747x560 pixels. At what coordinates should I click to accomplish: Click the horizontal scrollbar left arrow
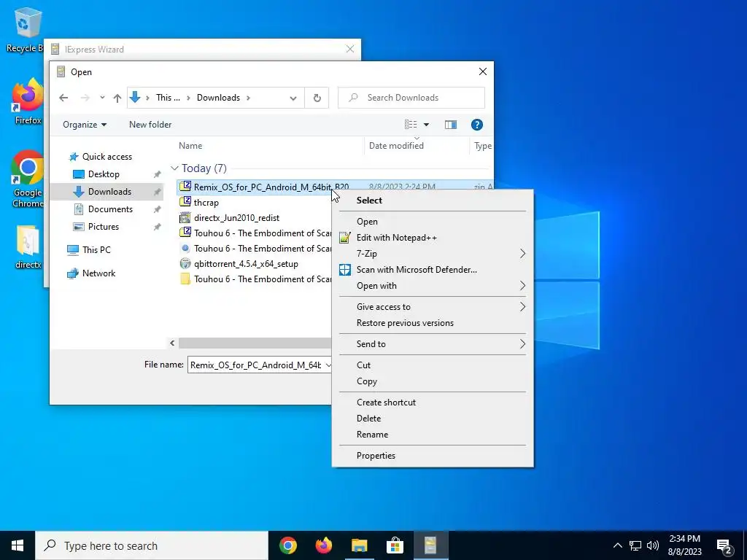[x=172, y=343]
